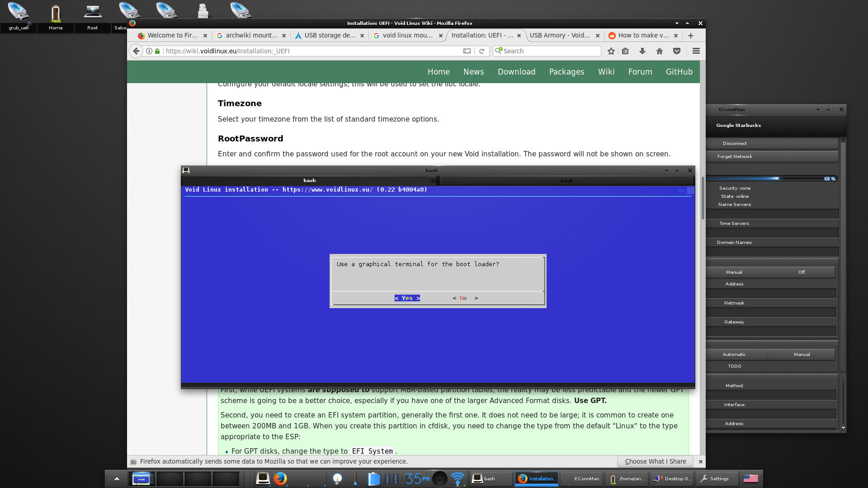Switch to the 'USB storage de...' tab
Screen dimensions: 868x488
329,35
